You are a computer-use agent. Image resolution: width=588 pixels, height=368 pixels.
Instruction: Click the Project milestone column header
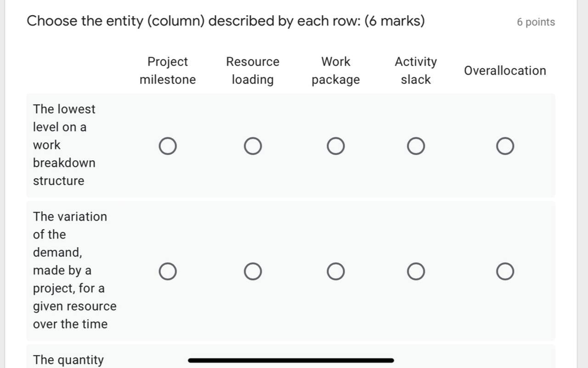coord(168,70)
